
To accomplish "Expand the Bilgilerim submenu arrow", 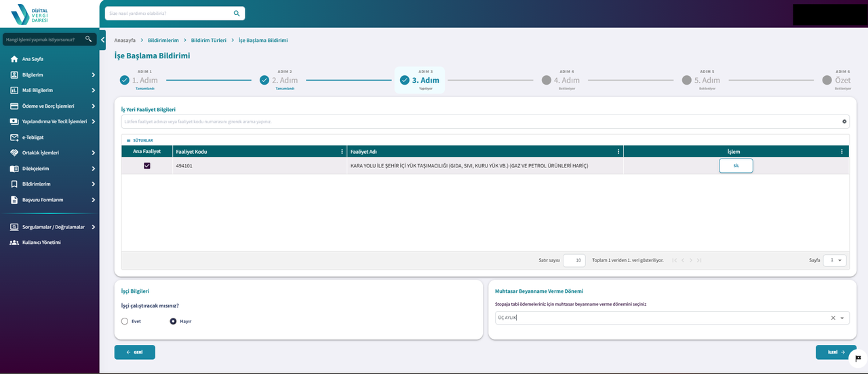I will [93, 75].
